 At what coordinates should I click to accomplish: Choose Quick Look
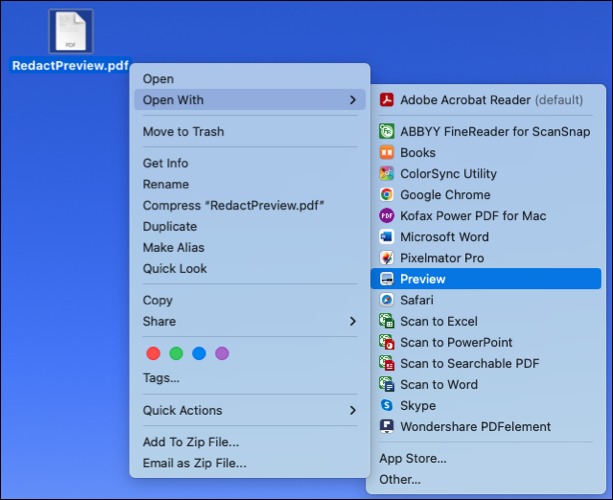(249, 269)
